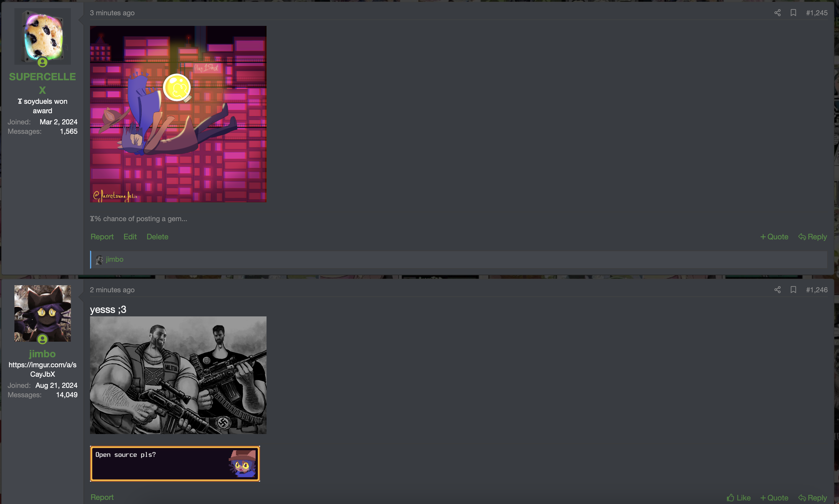Image resolution: width=839 pixels, height=504 pixels.
Task: Bookmark post #1,246
Action: [793, 290]
